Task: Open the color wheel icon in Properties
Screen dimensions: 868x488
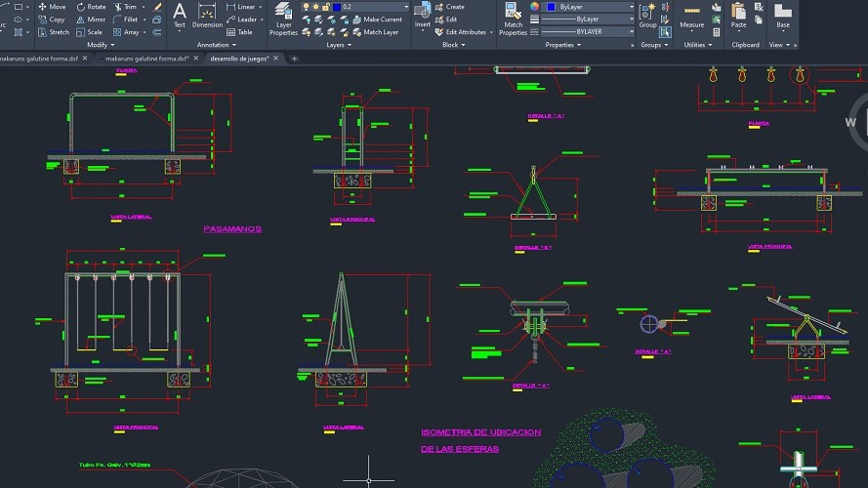Action: tap(534, 7)
